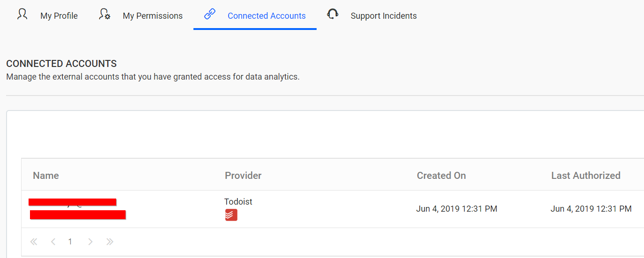The height and width of the screenshot is (258, 644).
Task: Select the Connected Accounts tab
Action: click(255, 15)
